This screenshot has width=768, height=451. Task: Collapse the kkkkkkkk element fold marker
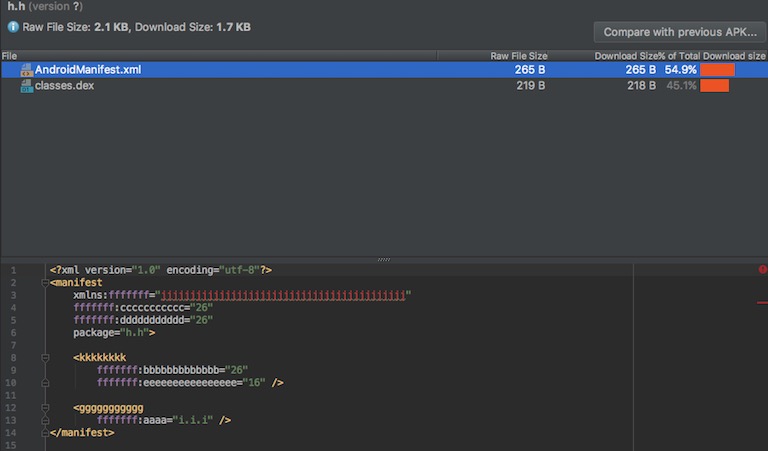tap(45, 357)
